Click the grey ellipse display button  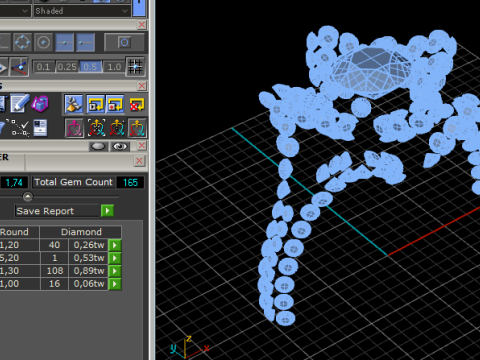(98, 146)
